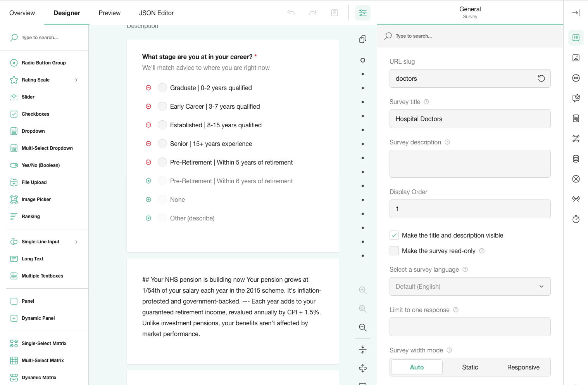Click the Survey title input field
Image resolution: width=588 pixels, height=385 pixels.
point(470,119)
